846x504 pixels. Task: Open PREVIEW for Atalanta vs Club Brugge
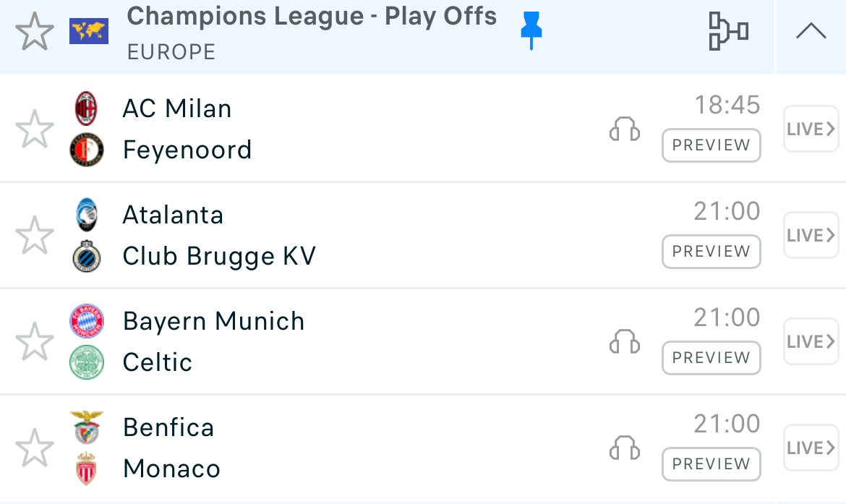tap(711, 252)
